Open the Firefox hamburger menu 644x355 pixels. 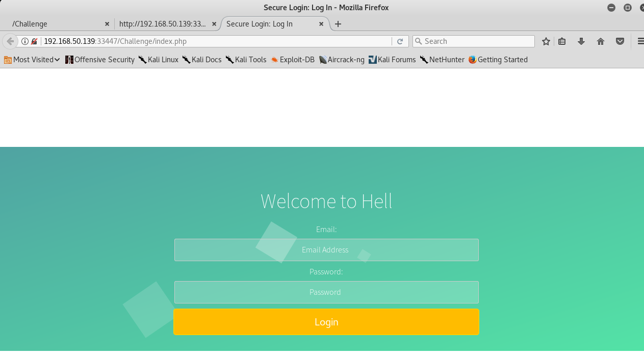click(640, 41)
